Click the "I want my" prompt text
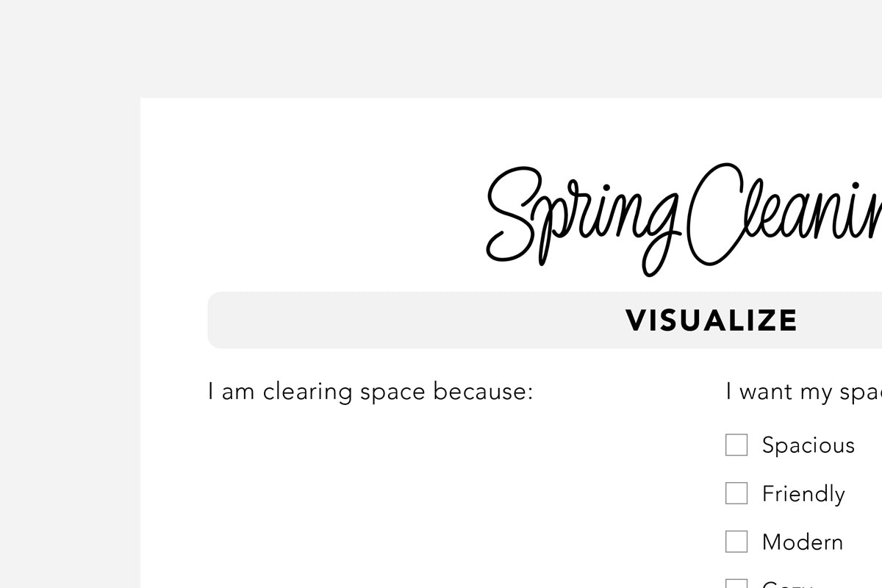Viewport: 882px width, 588px height. coord(779,392)
